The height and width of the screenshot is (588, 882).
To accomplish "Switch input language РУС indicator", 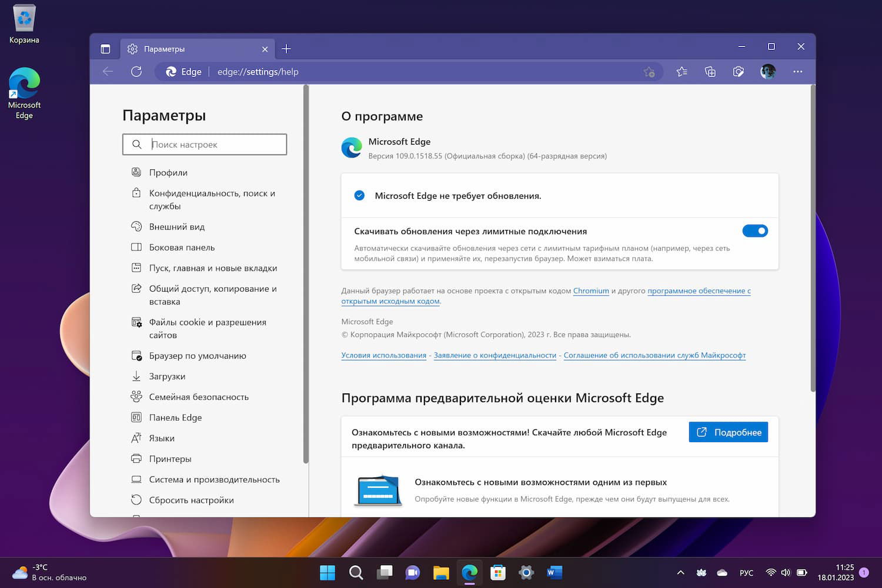I will click(x=746, y=573).
